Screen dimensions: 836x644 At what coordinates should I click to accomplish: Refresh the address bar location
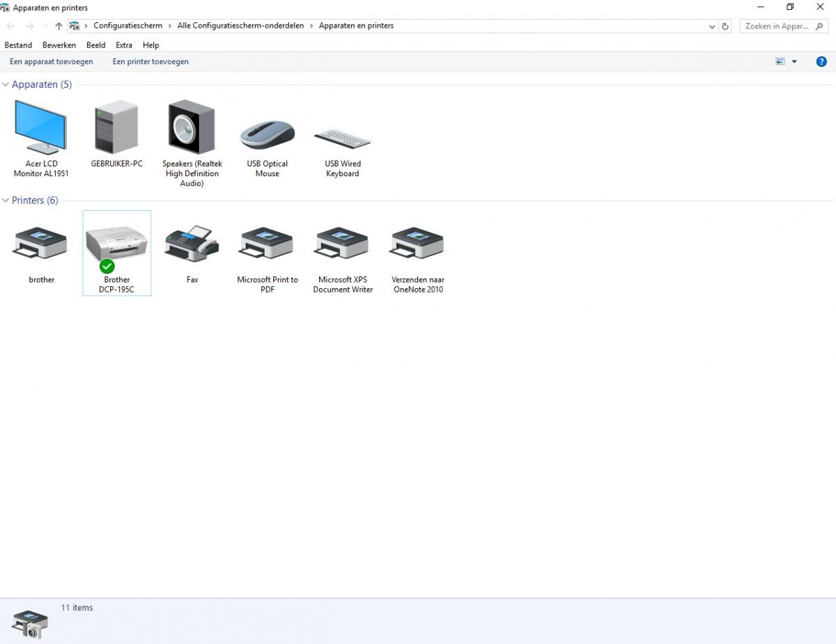point(725,26)
